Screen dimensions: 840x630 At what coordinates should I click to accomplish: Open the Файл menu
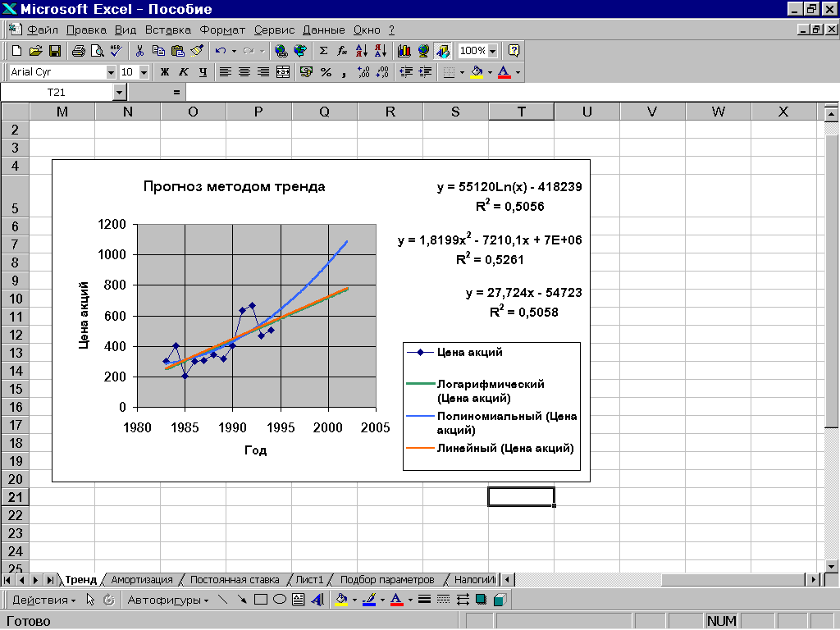(x=43, y=30)
